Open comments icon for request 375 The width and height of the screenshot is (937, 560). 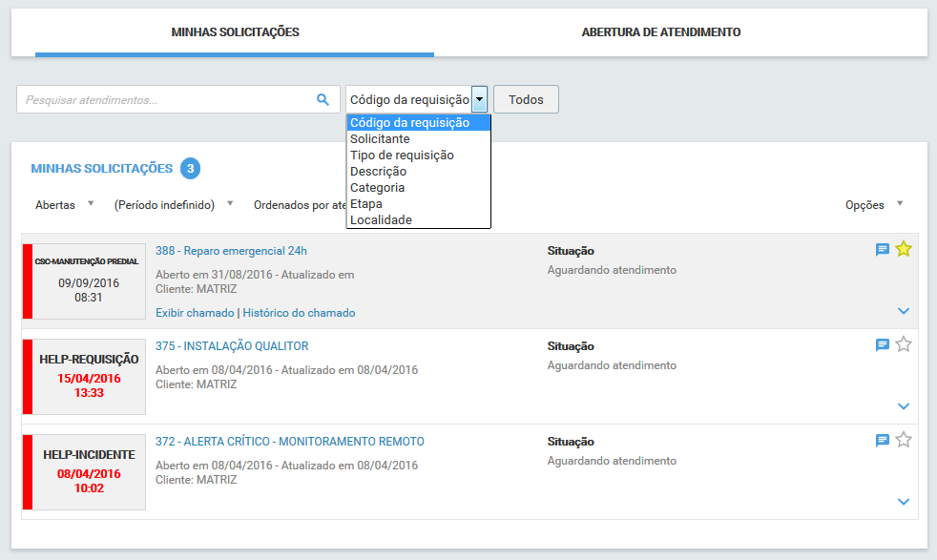tap(883, 345)
